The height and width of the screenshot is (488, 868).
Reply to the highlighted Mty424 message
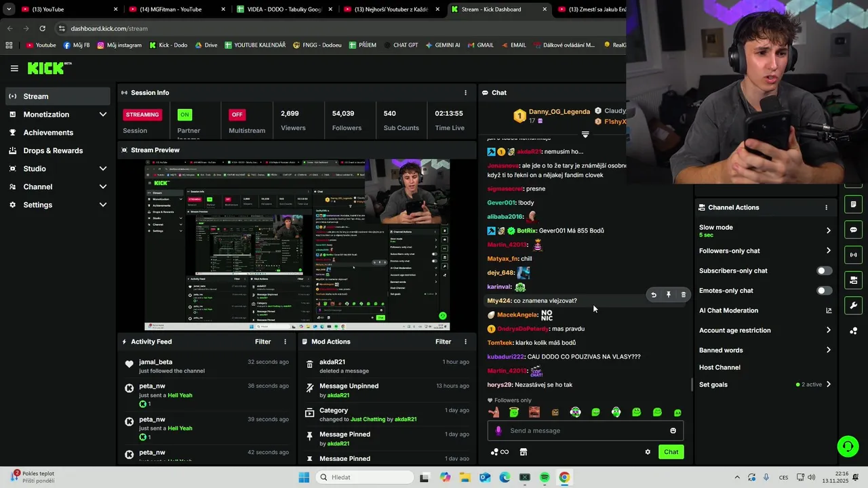[654, 295]
